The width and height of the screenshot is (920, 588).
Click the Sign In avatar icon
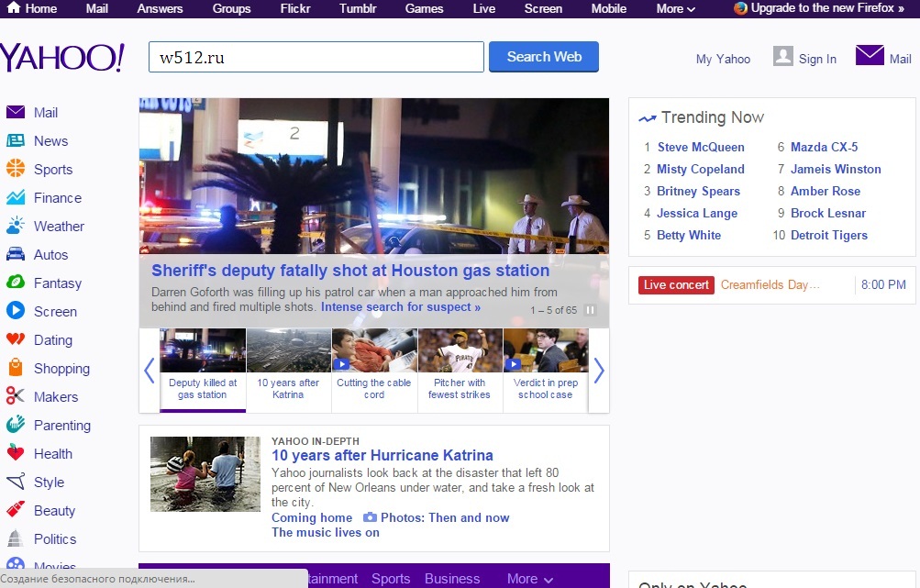click(x=782, y=56)
